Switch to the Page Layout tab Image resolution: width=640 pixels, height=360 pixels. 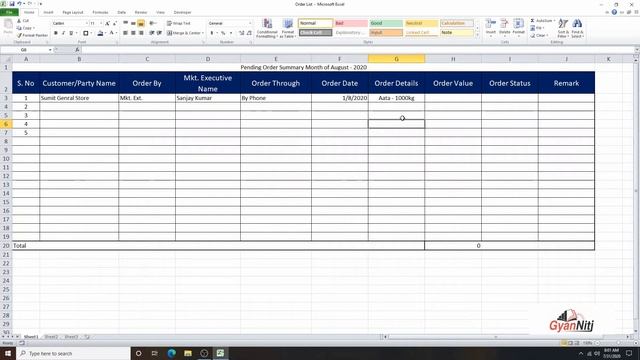(x=73, y=12)
